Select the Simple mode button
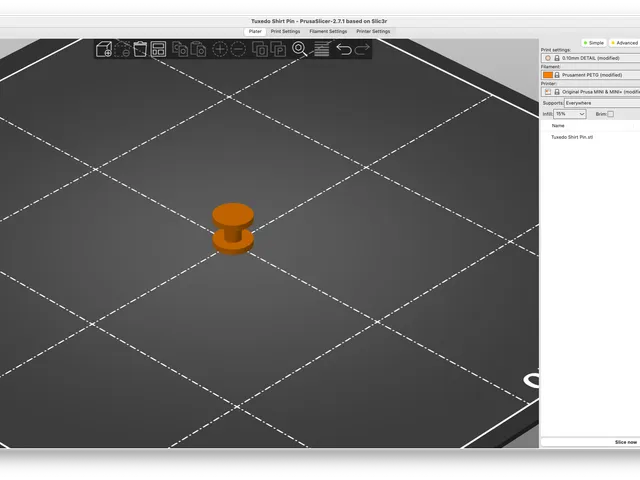The height and width of the screenshot is (480, 640). pyautogui.click(x=593, y=43)
